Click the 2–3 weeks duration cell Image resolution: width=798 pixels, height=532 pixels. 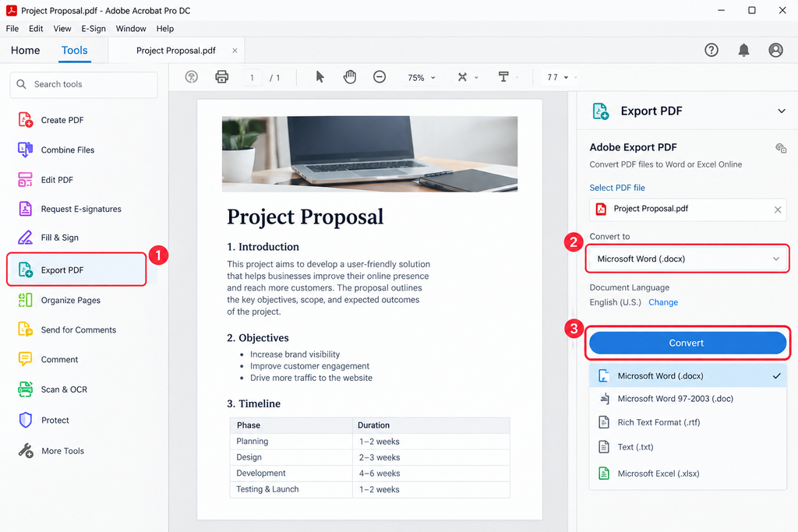pos(431,457)
